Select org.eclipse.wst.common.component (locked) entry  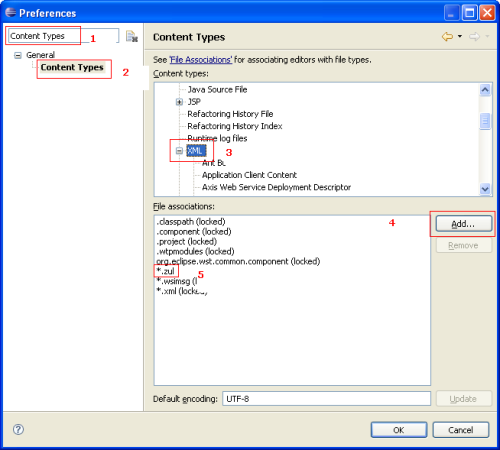click(238, 261)
